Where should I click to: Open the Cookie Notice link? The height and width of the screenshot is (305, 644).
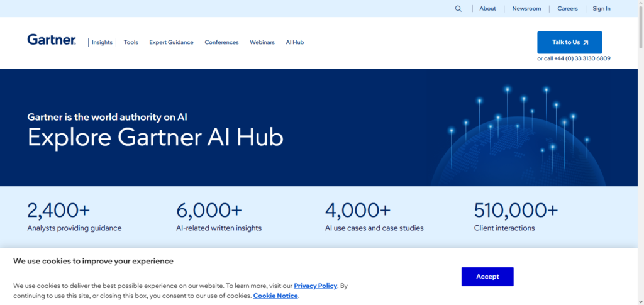click(x=275, y=296)
